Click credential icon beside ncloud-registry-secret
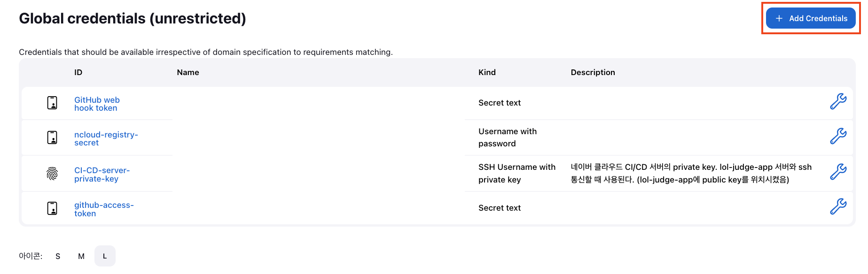This screenshot has width=868, height=274. [52, 137]
